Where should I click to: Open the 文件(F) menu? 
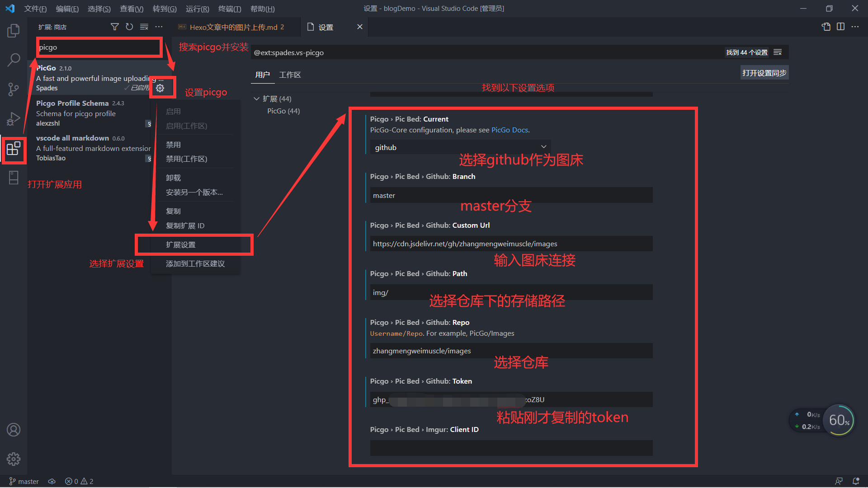(35, 9)
